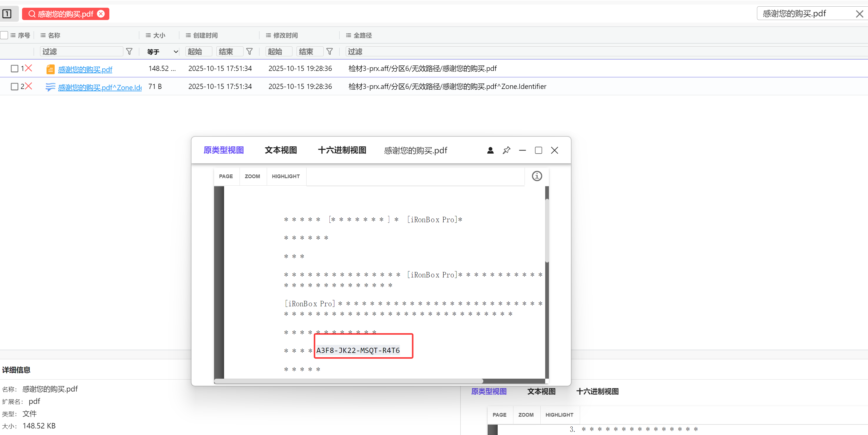Open the PAGE menu in PDF viewer
Viewport: 868px width, 435px height.
(x=226, y=176)
